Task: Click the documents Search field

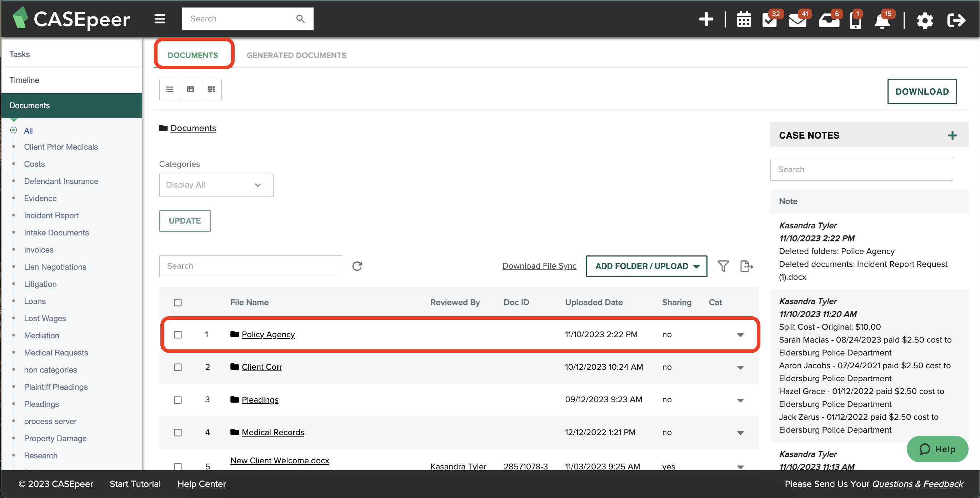Action: coord(250,266)
